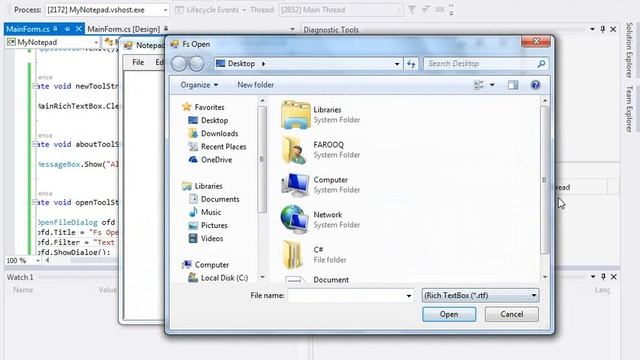
Task: Select the C# file folder icon
Action: pyautogui.click(x=293, y=254)
